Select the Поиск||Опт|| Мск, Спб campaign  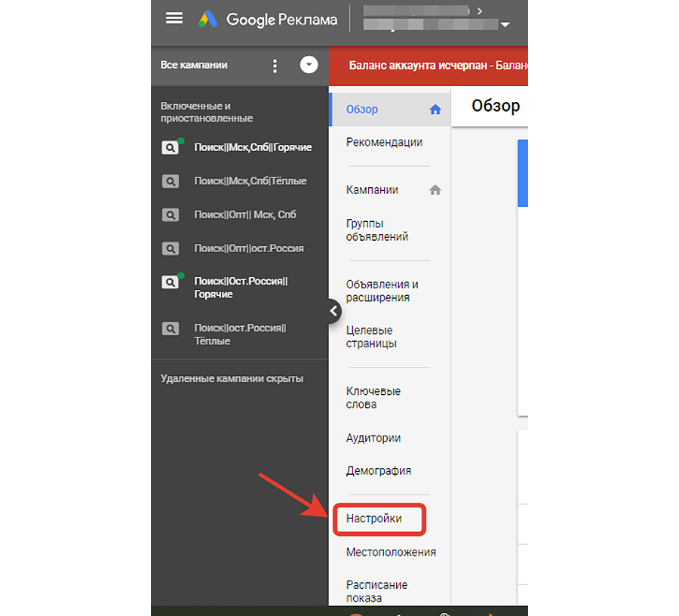click(x=244, y=214)
